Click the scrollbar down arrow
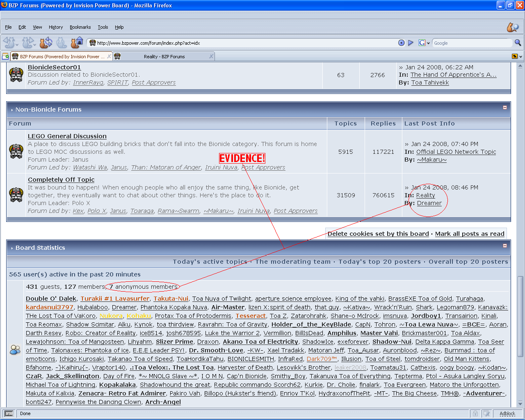525x420 pixels. (520, 404)
